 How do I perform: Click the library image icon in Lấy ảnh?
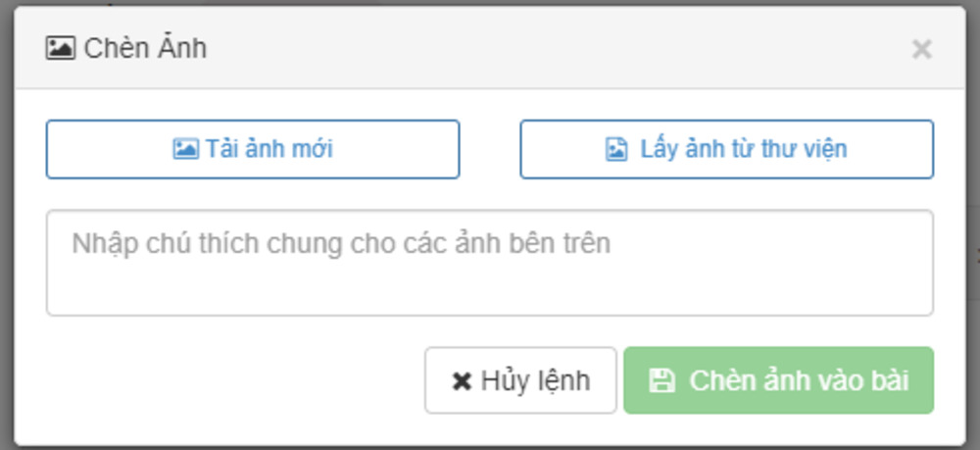616,149
